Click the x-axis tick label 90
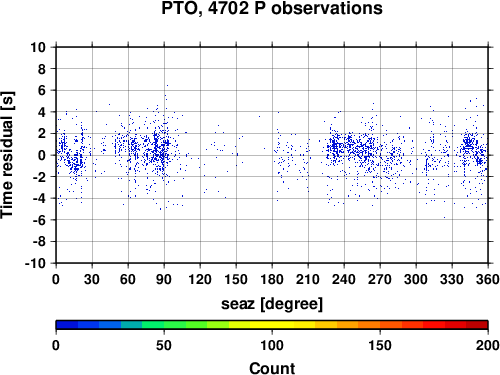500x375 pixels. 164,279
